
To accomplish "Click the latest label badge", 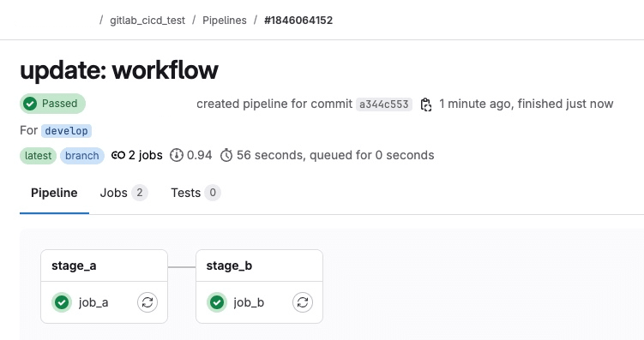I will pyautogui.click(x=39, y=156).
